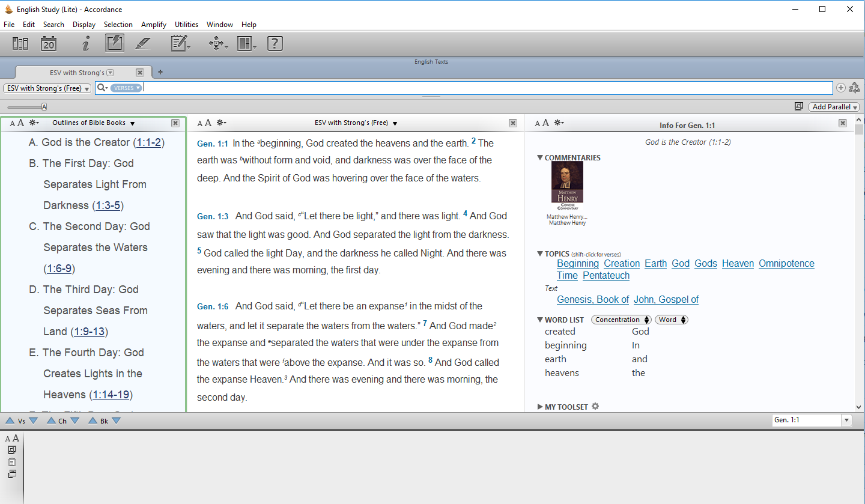Screen dimensions: 865x504
Task: Increase text size in Info pane
Action: coord(545,123)
